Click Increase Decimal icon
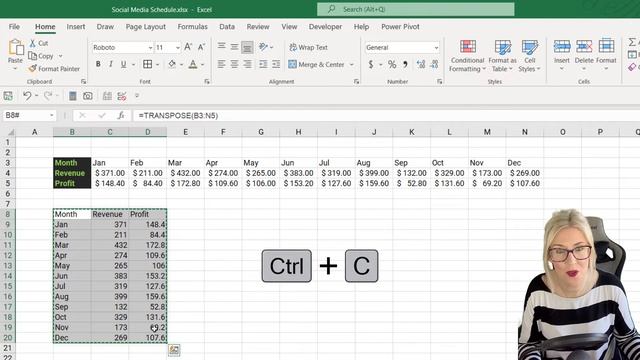This screenshot has width=640, height=360. tap(421, 64)
